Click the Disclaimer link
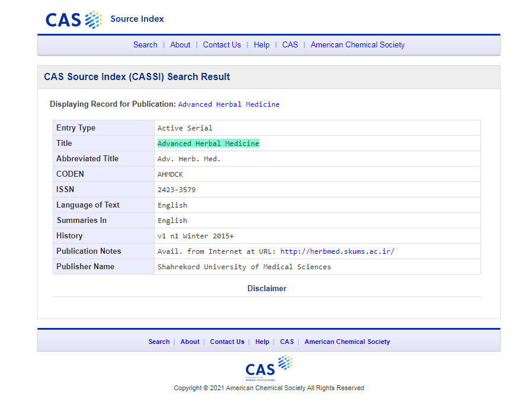Screen dimensions: 532x405 (x=267, y=288)
